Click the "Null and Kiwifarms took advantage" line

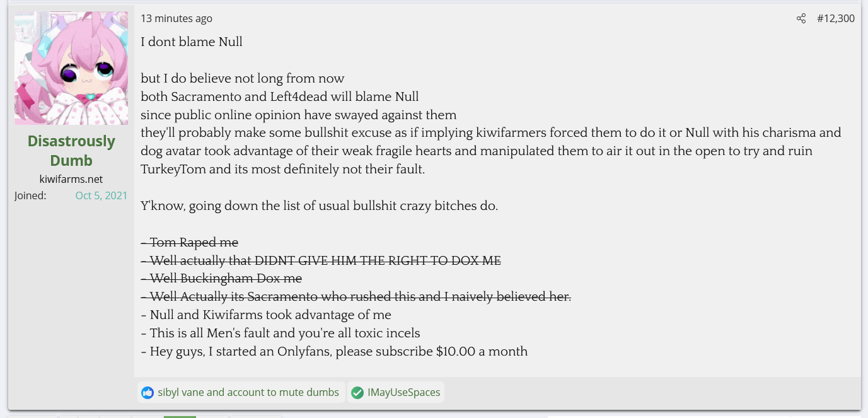coord(266,315)
